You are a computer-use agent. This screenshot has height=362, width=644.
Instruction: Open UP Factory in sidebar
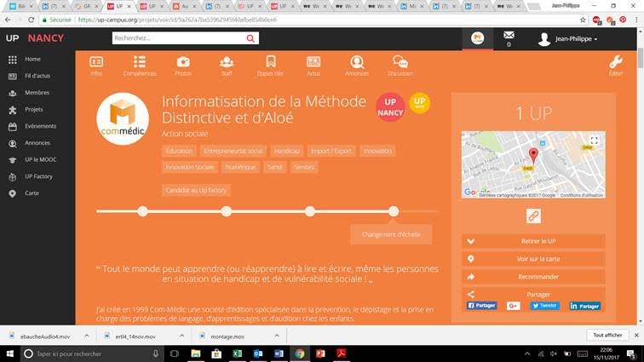click(x=37, y=176)
